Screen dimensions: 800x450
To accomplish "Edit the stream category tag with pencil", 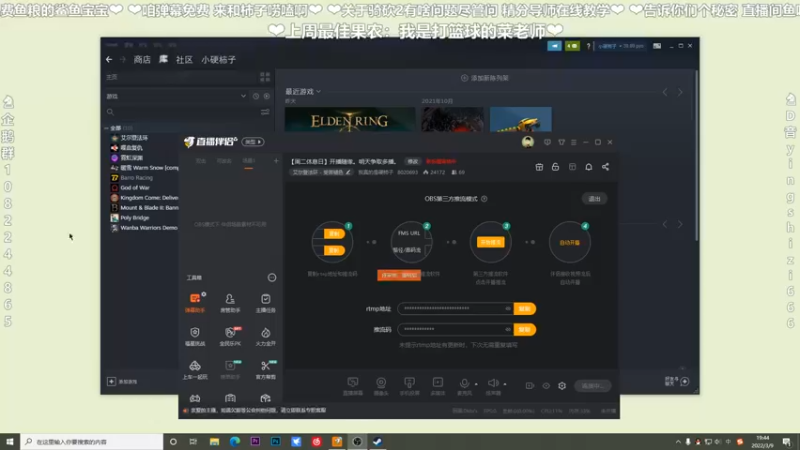I will 320,172.
